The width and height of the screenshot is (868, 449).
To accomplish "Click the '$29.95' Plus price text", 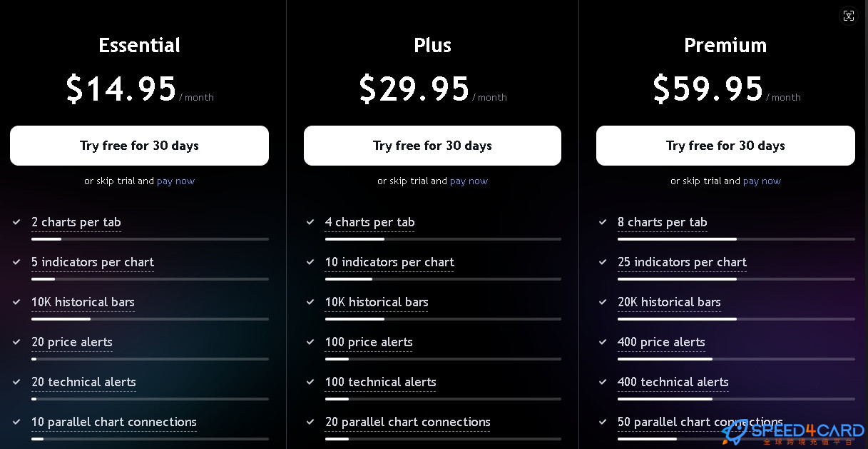I will [414, 89].
